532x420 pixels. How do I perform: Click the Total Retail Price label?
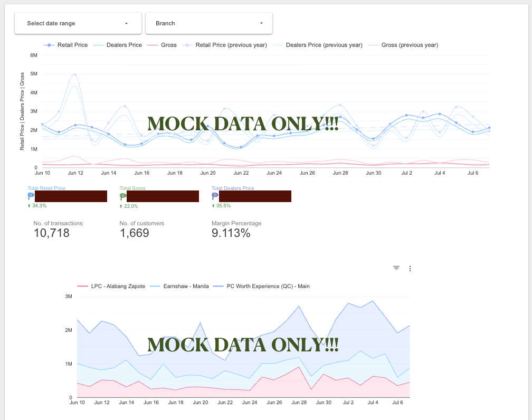46,188
